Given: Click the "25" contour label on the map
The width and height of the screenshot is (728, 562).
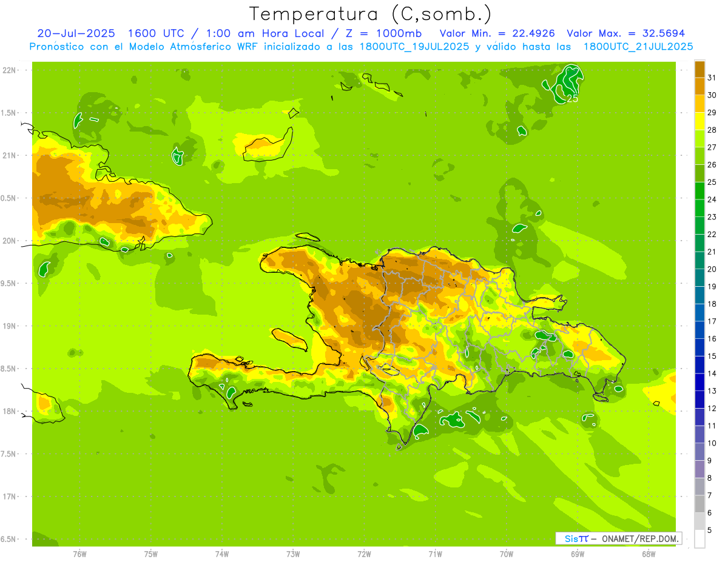Looking at the screenshot, I should pos(571,98).
